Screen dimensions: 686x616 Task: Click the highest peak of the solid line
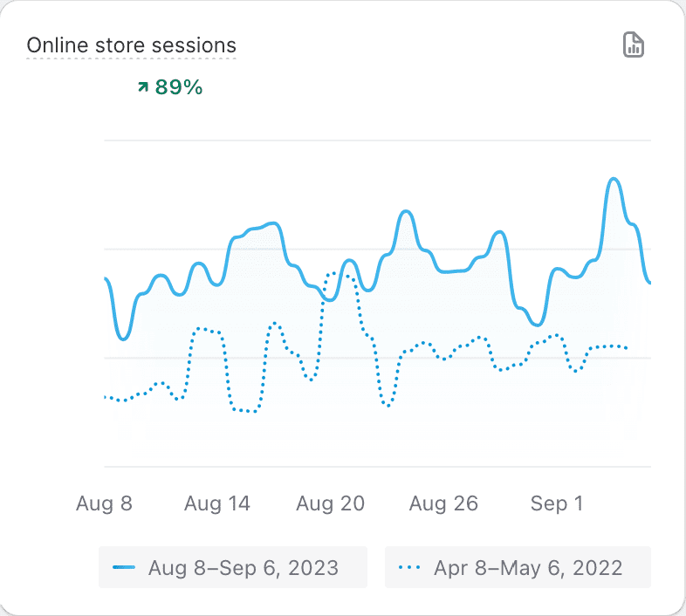point(614,180)
